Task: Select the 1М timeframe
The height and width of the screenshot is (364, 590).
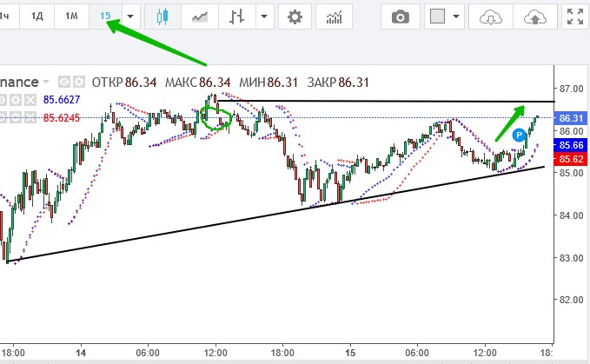Action: click(x=71, y=17)
